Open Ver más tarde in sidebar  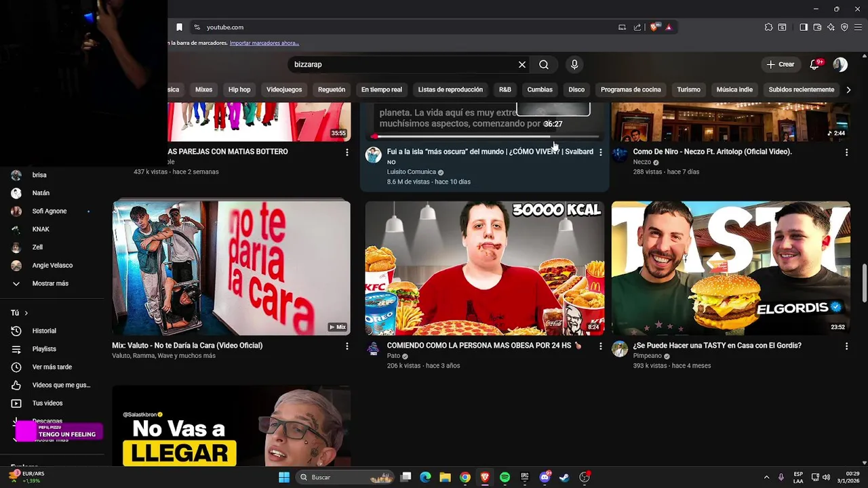pyautogui.click(x=52, y=367)
